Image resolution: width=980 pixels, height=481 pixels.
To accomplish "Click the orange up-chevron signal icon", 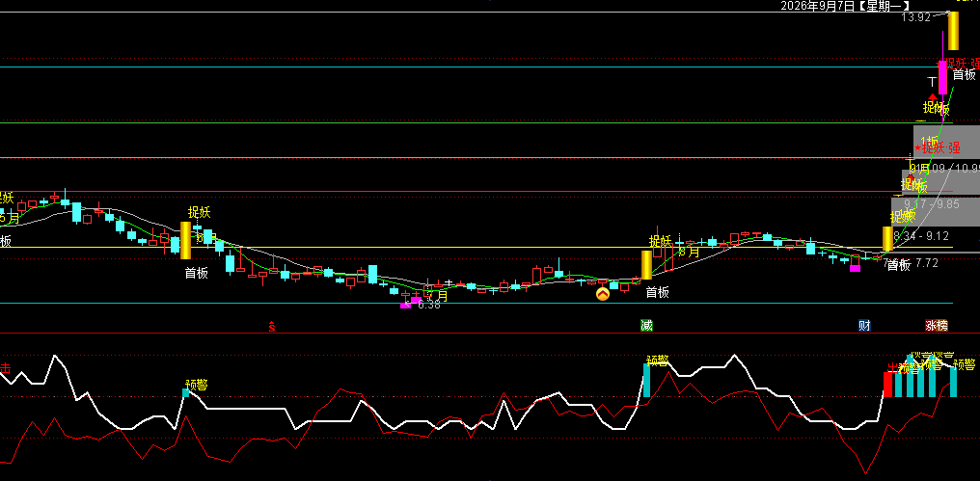I will [603, 294].
